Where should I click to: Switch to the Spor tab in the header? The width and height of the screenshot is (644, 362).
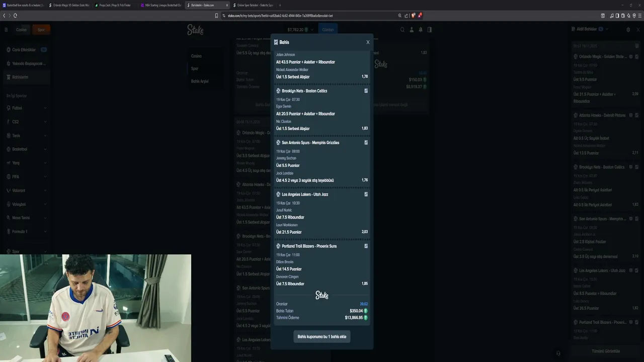coord(41,30)
